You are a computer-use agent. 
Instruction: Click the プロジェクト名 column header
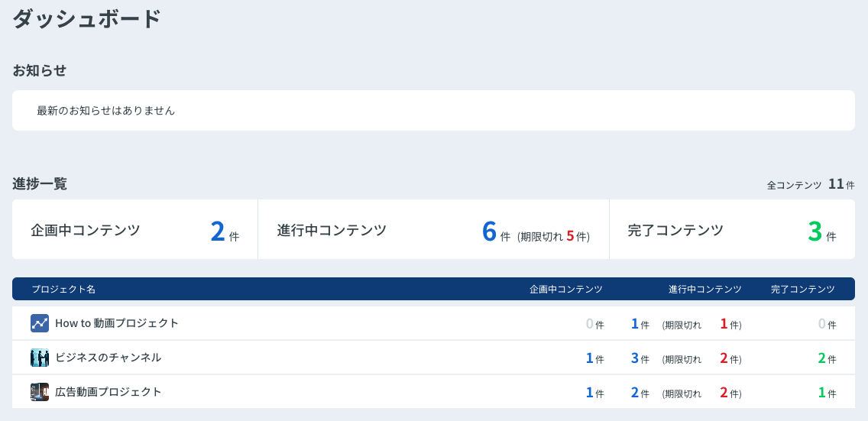[63, 290]
